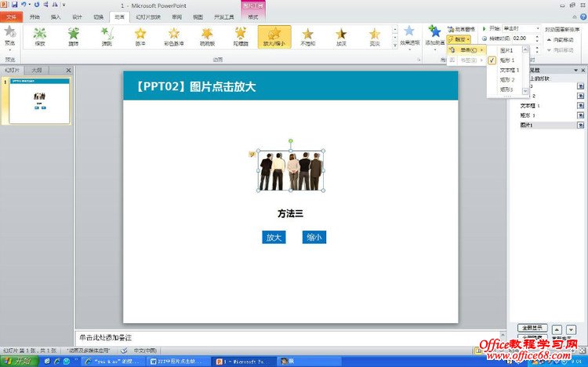Select 图片1 in the trigger submenu
588x367 pixels.
point(506,50)
